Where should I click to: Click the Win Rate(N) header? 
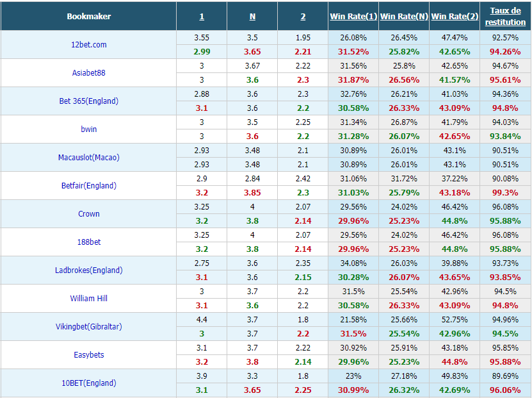click(404, 16)
